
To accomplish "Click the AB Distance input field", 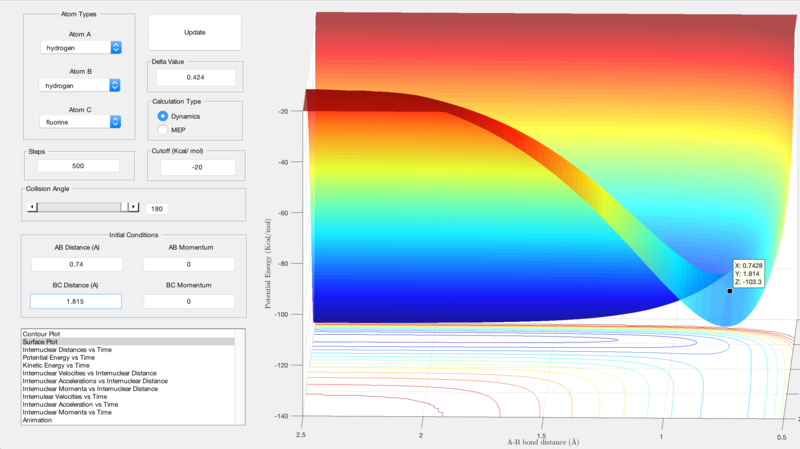I will point(75,264).
